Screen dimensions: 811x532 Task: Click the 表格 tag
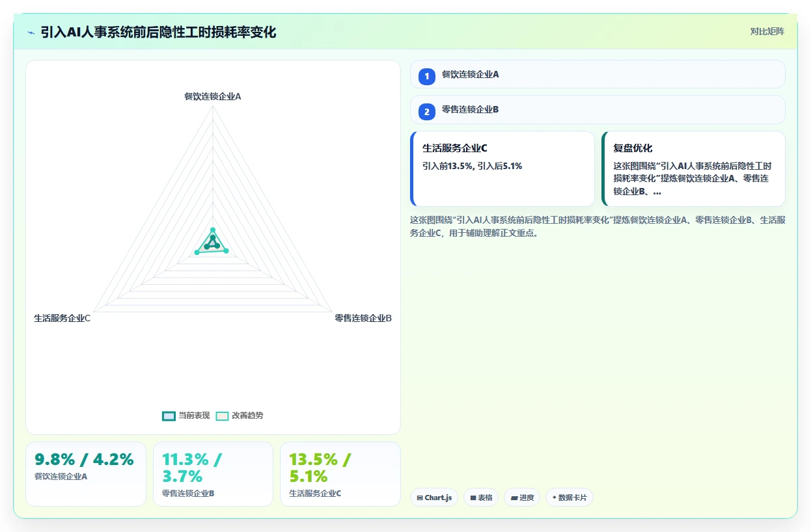[x=481, y=498]
